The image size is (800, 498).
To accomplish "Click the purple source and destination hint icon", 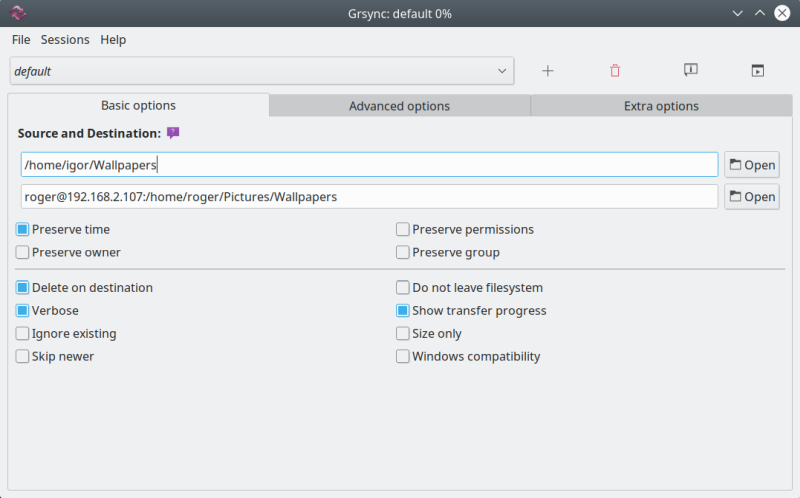I will coord(173,133).
